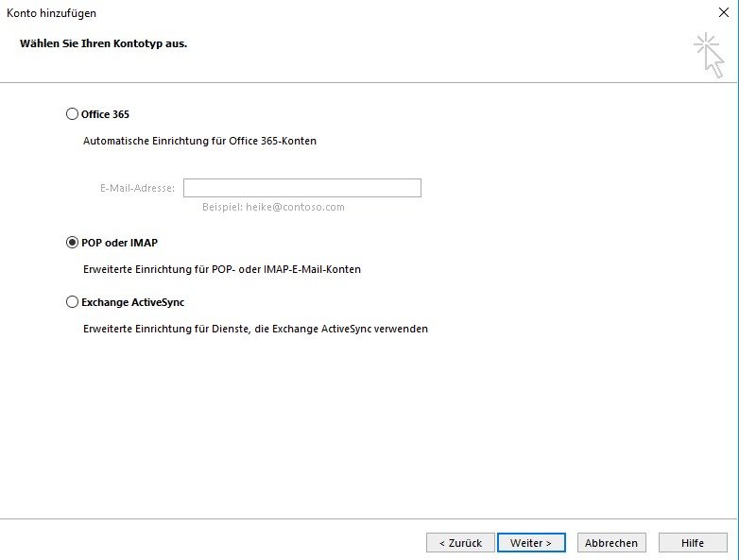Viewport: 739px width, 560px height.
Task: Select the Office 365 radio button
Action: (x=73, y=114)
